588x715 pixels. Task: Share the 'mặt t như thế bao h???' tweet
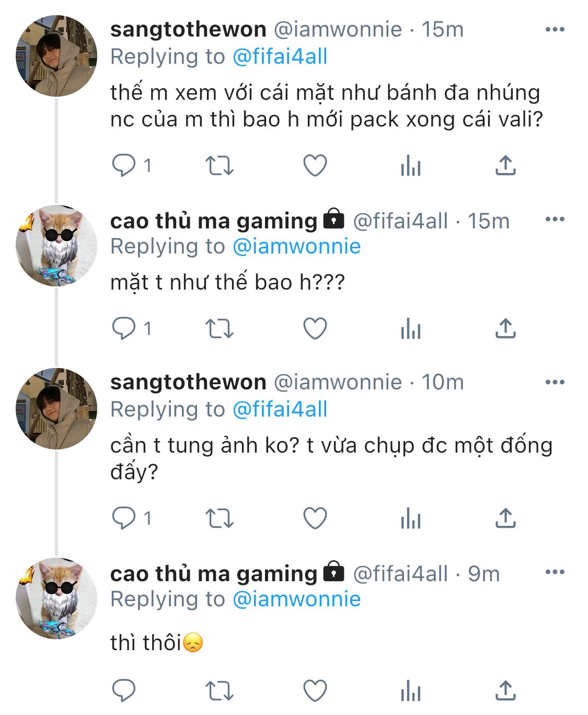pyautogui.click(x=505, y=329)
